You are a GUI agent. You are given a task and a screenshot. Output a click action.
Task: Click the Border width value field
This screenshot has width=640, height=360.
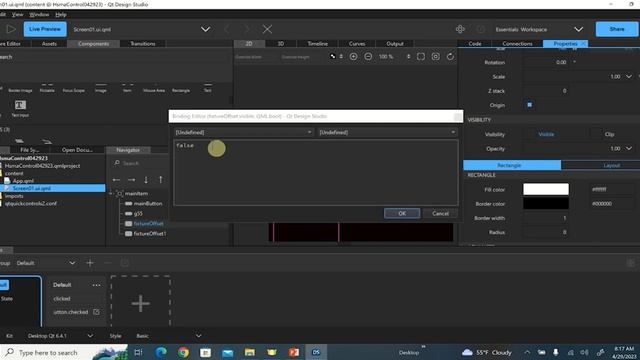tap(546, 218)
